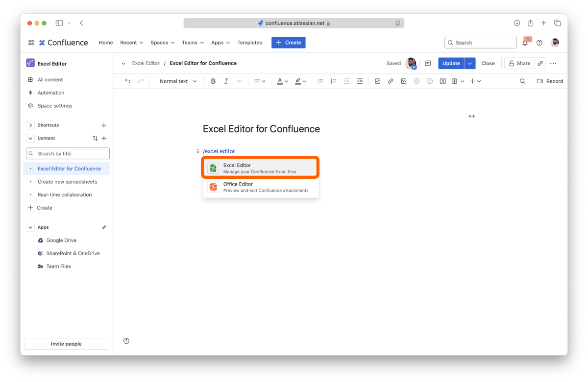Insert a link from toolbar
This screenshot has width=588, height=382.
tap(391, 81)
